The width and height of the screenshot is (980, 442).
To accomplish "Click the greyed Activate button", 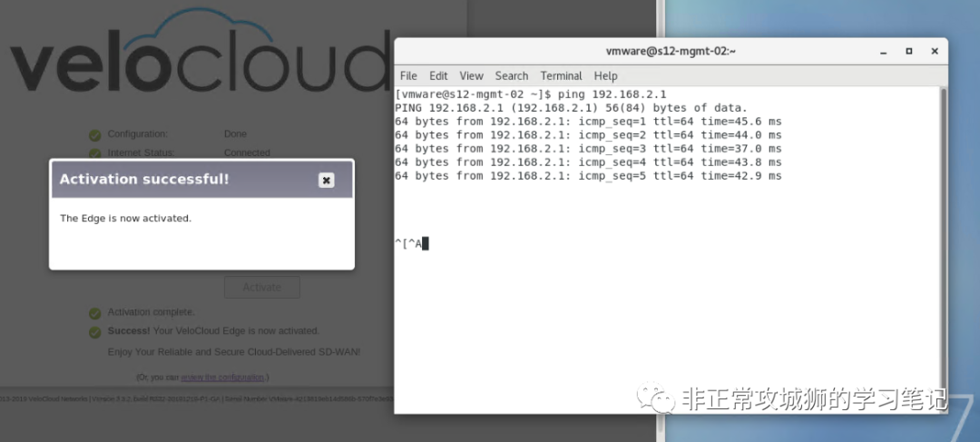I will point(262,287).
